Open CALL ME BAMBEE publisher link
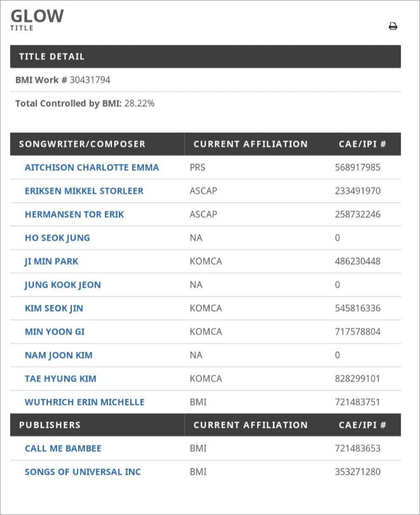This screenshot has width=420, height=515. (63, 449)
